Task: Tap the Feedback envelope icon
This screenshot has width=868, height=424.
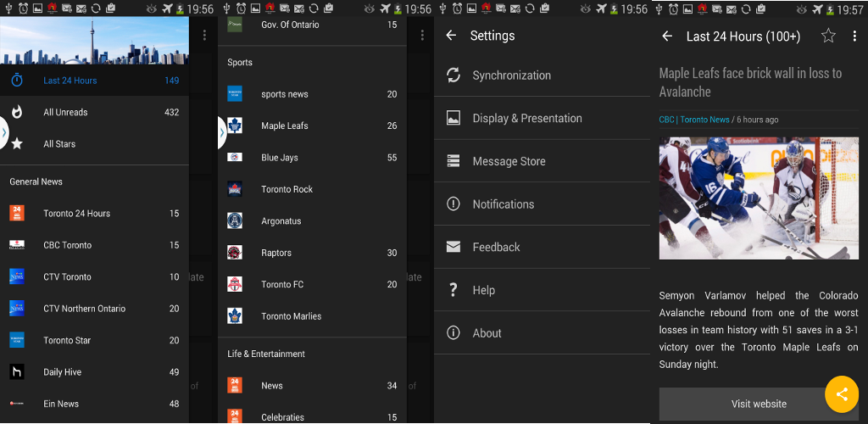Action: (453, 247)
